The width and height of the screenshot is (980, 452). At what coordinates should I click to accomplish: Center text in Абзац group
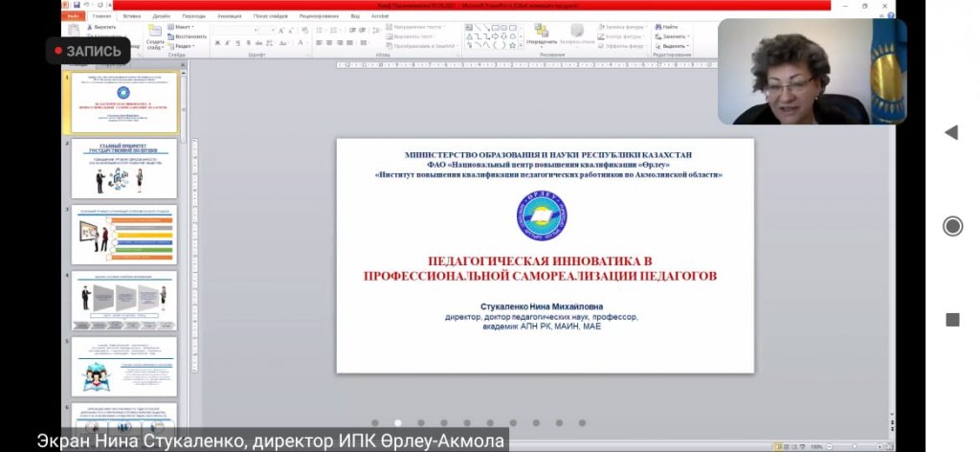coord(329,42)
